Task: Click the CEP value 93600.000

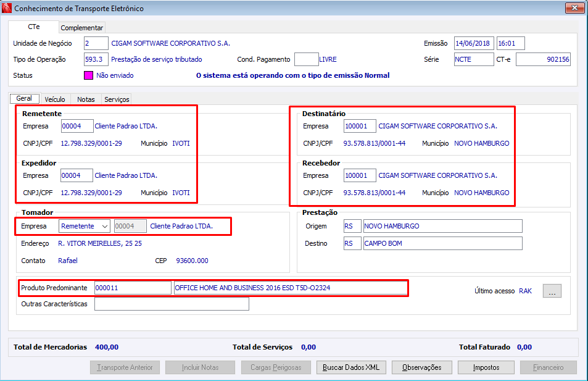Action: [192, 261]
